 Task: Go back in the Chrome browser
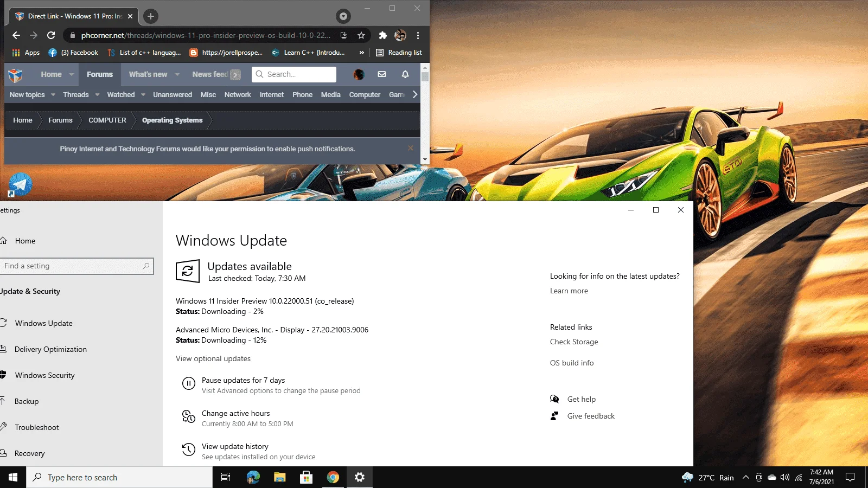(16, 35)
